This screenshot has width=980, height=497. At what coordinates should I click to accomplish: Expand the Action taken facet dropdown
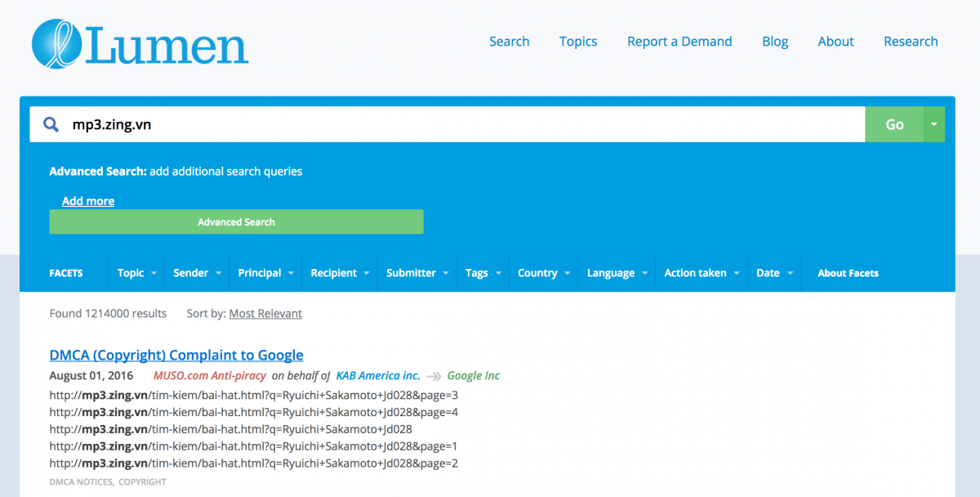click(x=702, y=273)
